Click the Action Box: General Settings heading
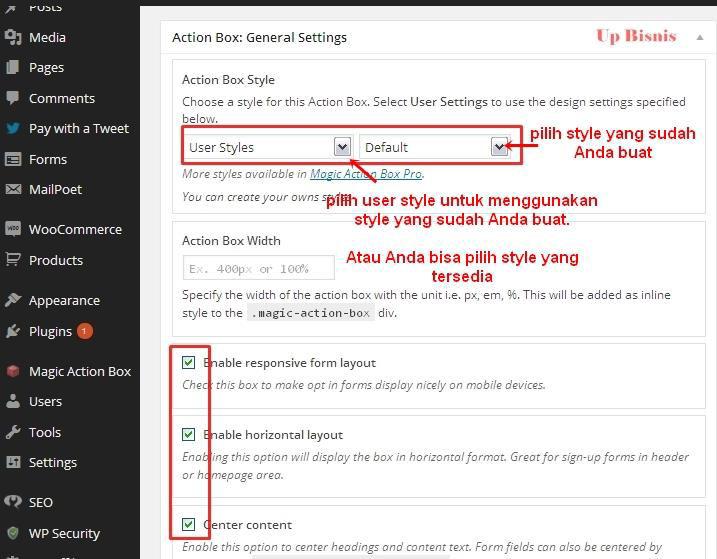The height and width of the screenshot is (559, 717). [x=259, y=38]
